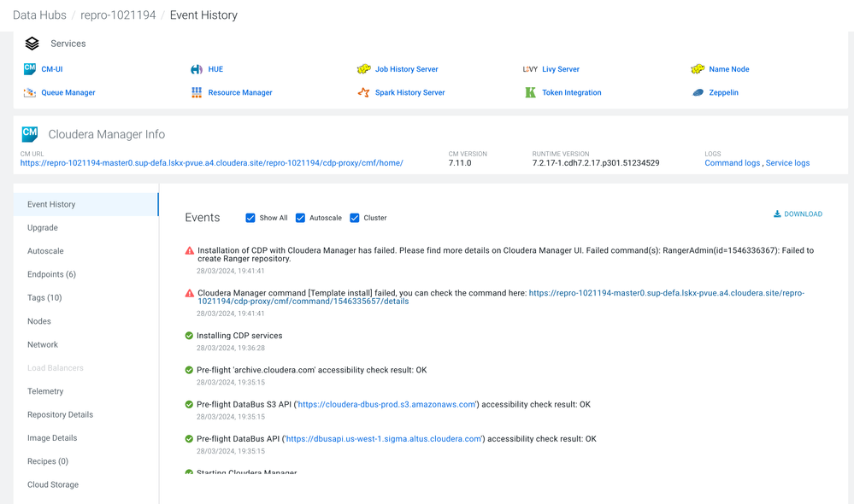The image size is (854, 504).
Task: Toggle the Show All checkbox
Action: 250,218
